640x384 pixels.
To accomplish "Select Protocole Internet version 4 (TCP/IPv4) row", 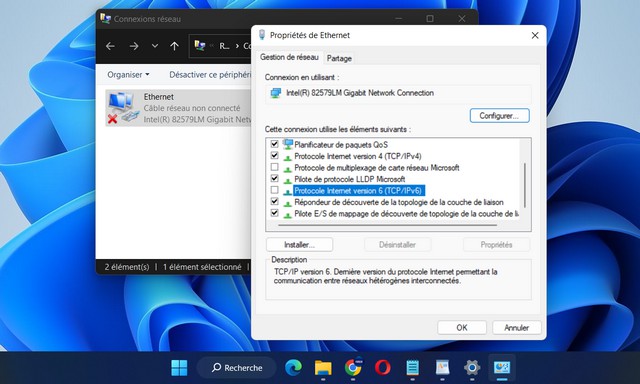I will (358, 156).
